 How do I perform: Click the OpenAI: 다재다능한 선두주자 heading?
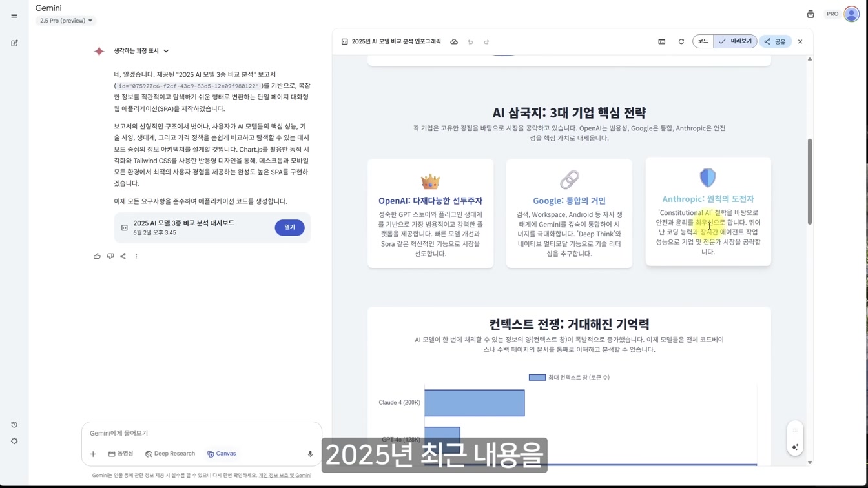click(430, 201)
